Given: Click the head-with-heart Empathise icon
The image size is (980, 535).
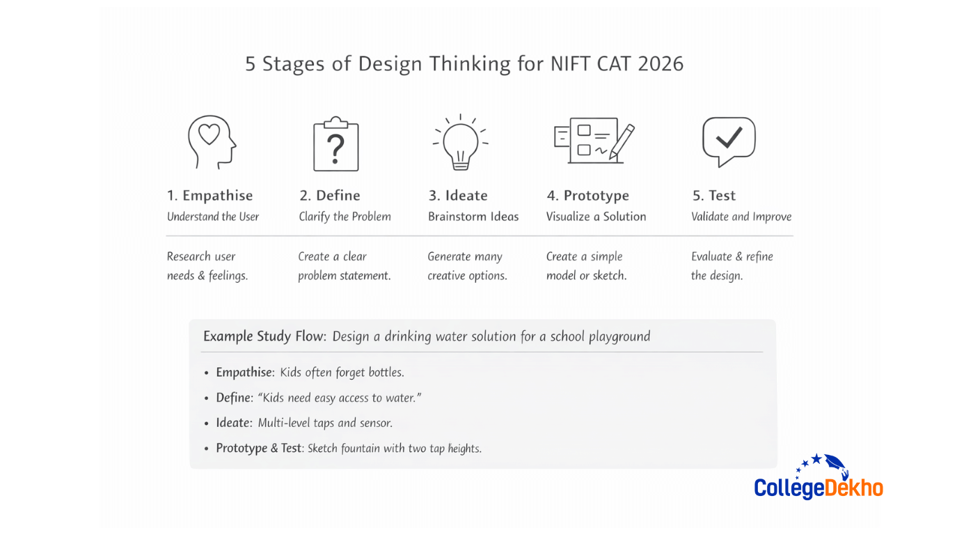Looking at the screenshot, I should point(212,141).
